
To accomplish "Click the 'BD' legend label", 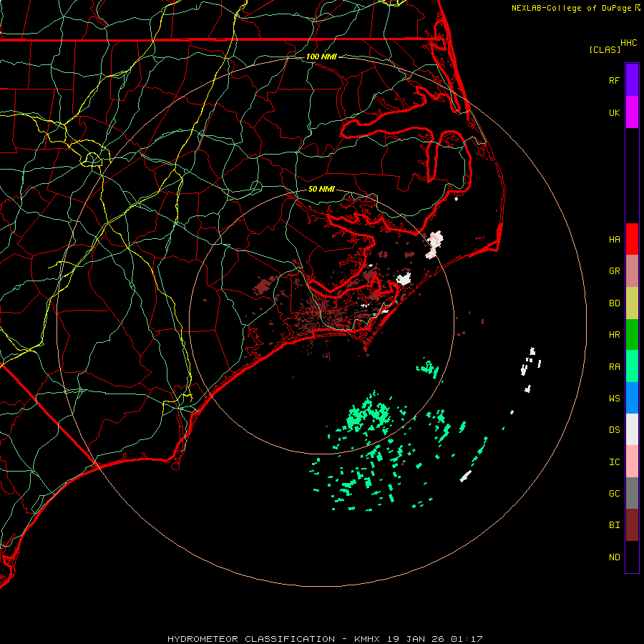I will (x=614, y=303).
